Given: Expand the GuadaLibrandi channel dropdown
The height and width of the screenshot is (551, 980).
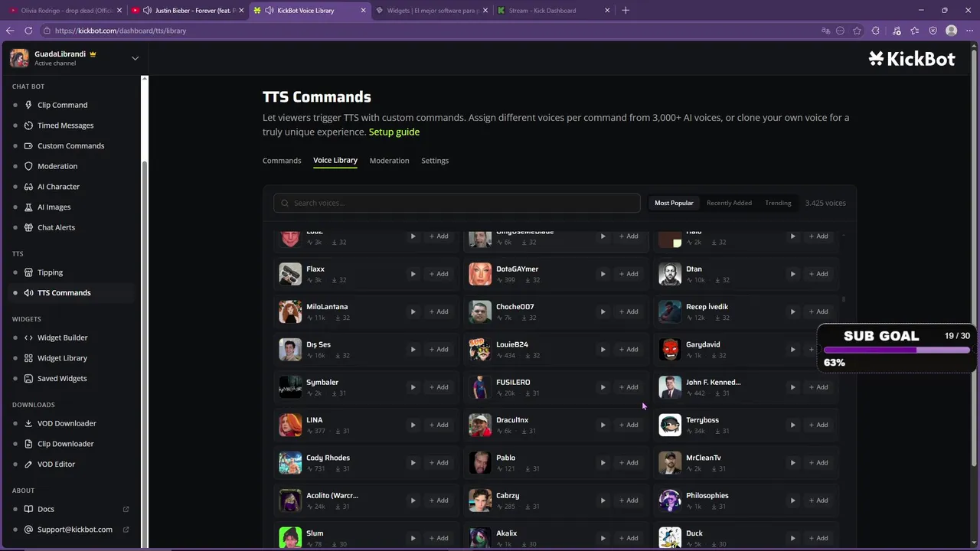Looking at the screenshot, I should [x=135, y=58].
